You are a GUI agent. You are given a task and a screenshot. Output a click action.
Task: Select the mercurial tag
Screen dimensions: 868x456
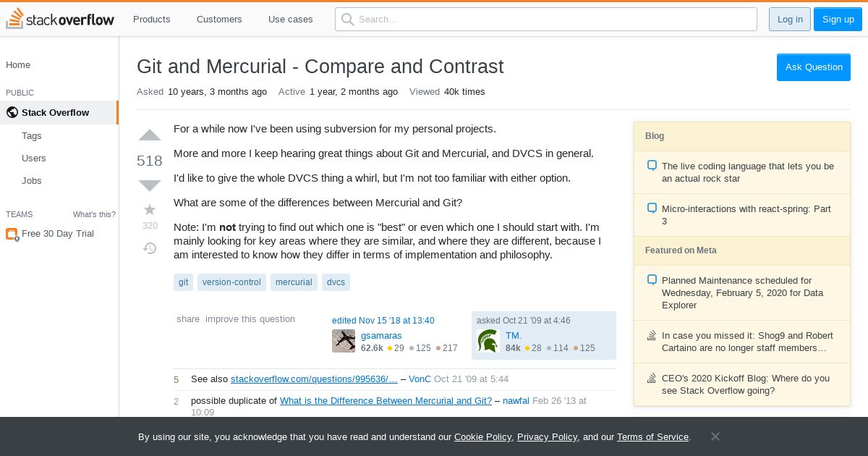(x=294, y=282)
